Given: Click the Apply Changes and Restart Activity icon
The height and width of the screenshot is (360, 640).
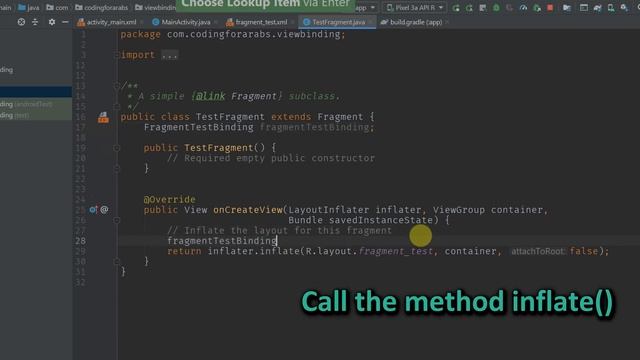Looking at the screenshot, I should pyautogui.click(x=456, y=8).
